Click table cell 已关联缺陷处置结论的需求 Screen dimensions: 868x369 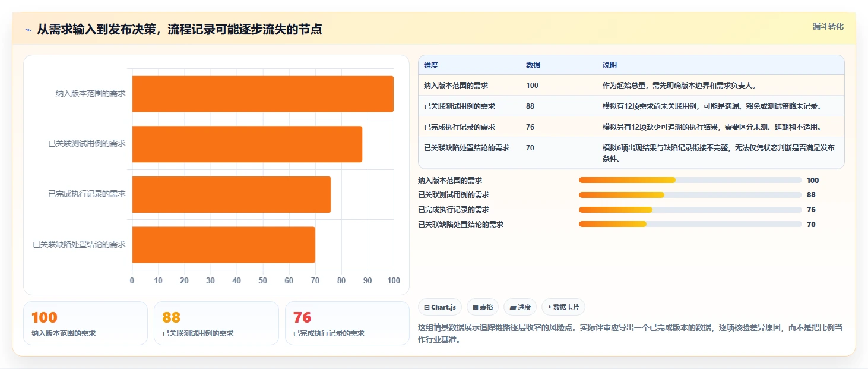pyautogui.click(x=467, y=148)
